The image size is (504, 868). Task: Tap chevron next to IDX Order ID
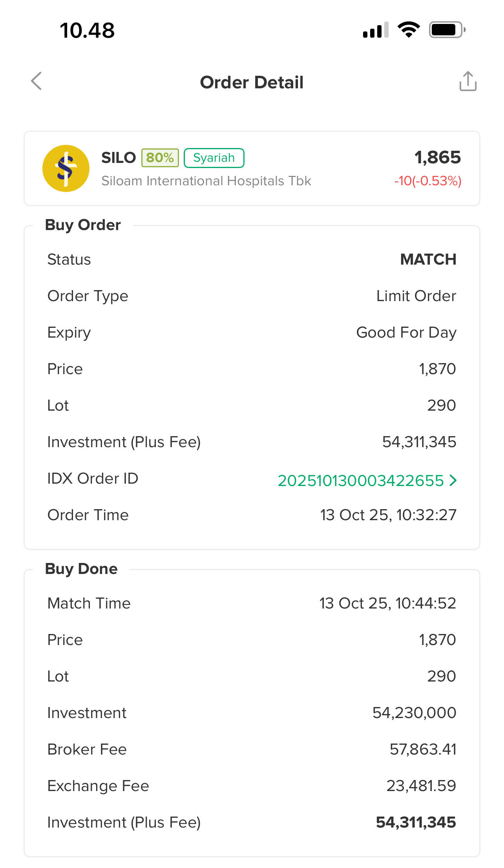pyautogui.click(x=453, y=480)
